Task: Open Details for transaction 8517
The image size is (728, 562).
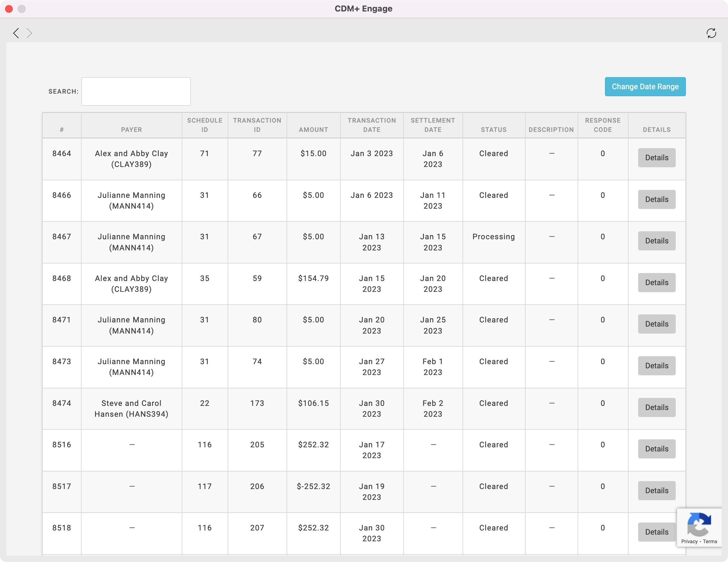Action: (656, 490)
